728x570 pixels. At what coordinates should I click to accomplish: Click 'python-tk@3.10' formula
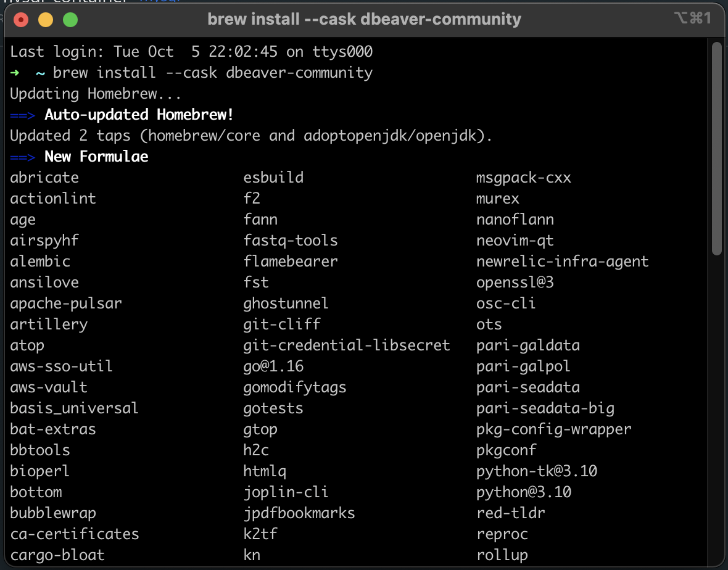537,471
